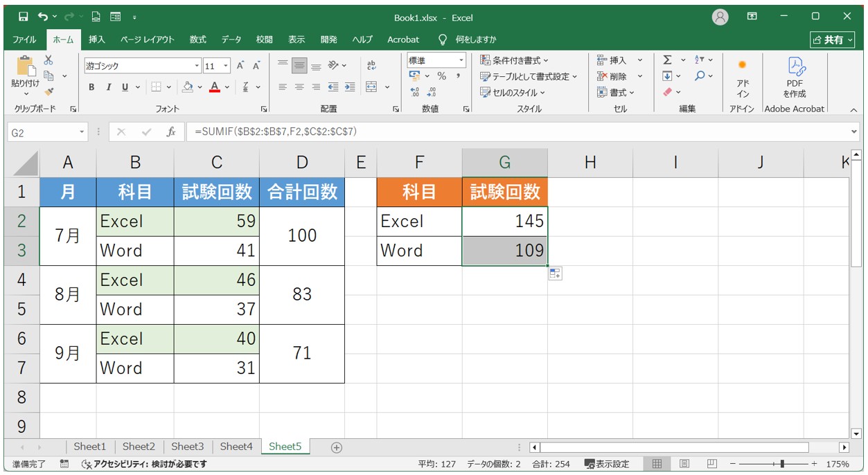Expand the 条件付き書式 conditional formatting menu

pos(514,60)
